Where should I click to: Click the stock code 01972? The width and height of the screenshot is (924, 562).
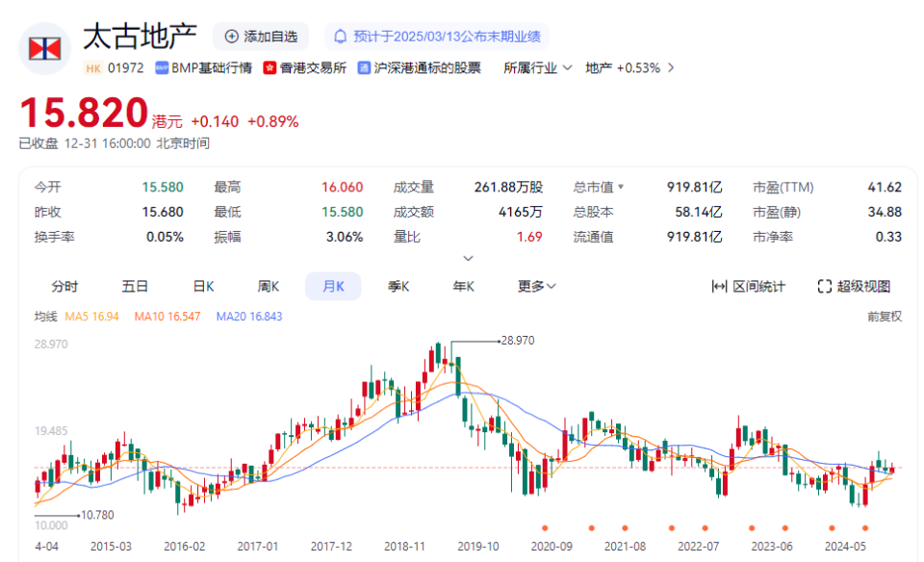pyautogui.click(x=125, y=68)
